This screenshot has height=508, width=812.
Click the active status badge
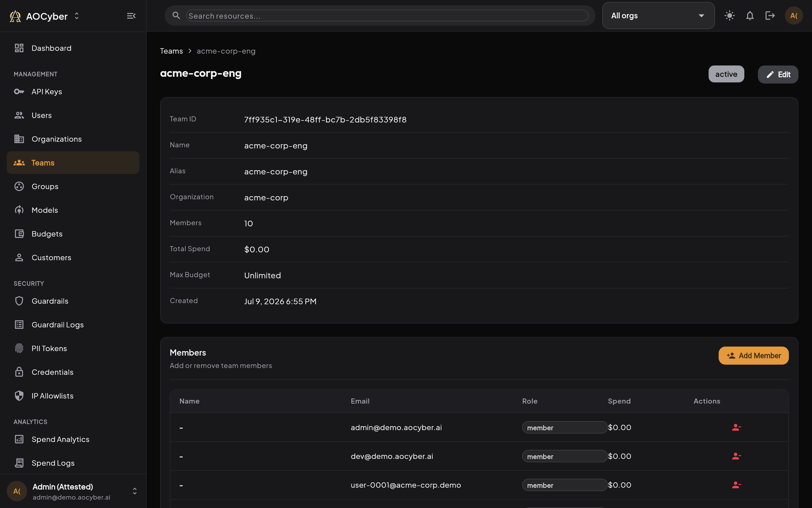[726, 74]
